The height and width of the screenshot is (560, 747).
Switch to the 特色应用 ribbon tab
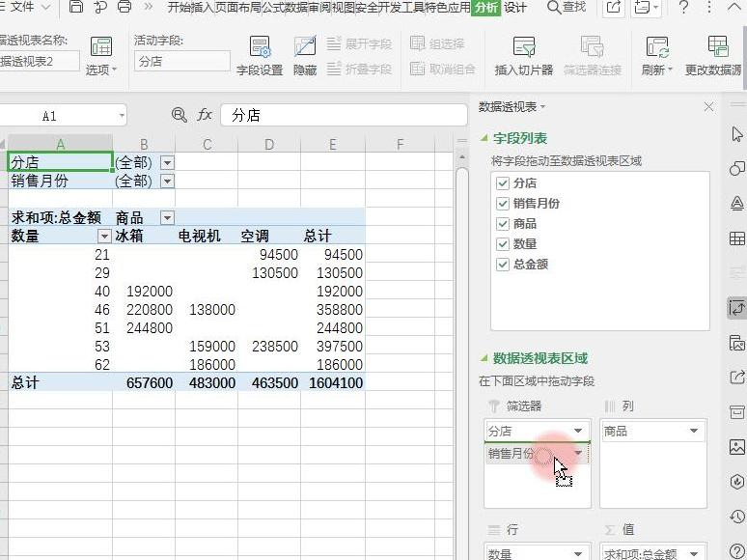point(448,8)
